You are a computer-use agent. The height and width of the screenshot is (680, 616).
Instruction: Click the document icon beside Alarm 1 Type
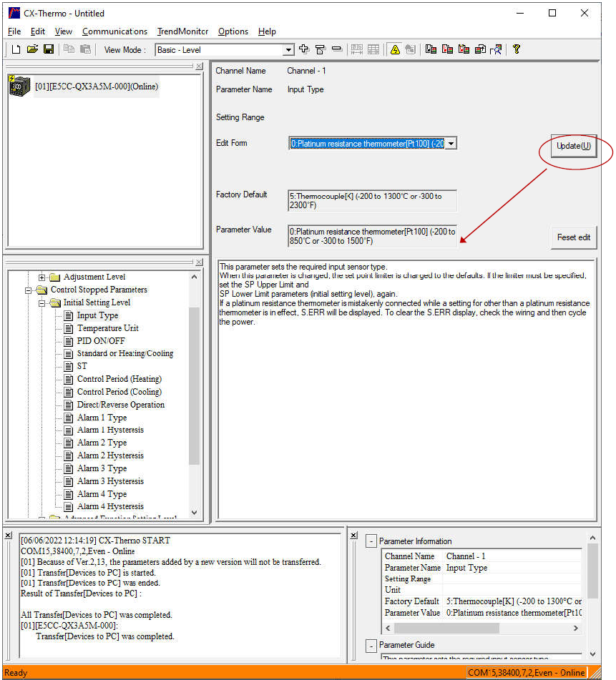click(x=69, y=418)
